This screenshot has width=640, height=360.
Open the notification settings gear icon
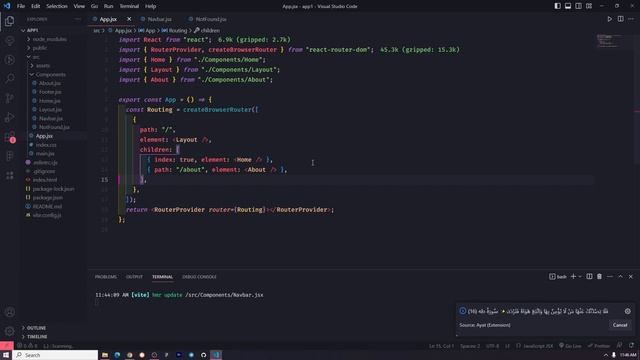(x=628, y=311)
